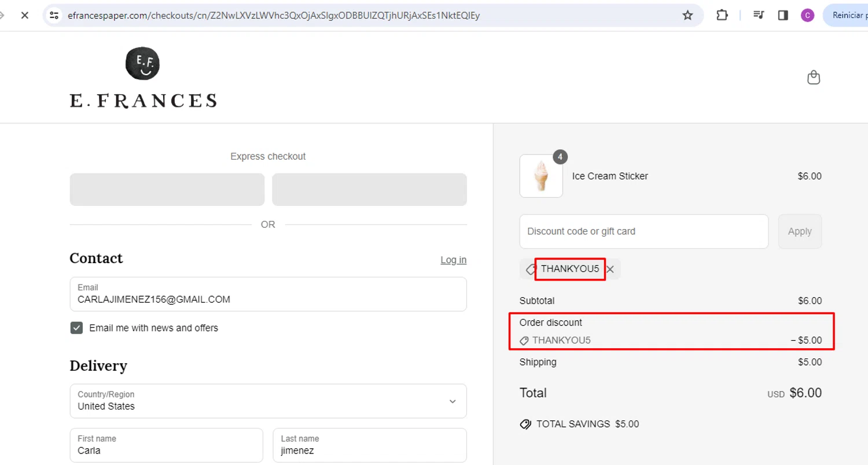The width and height of the screenshot is (868, 465).
Task: Open the purple C profile avatar
Action: pyautogui.click(x=807, y=16)
